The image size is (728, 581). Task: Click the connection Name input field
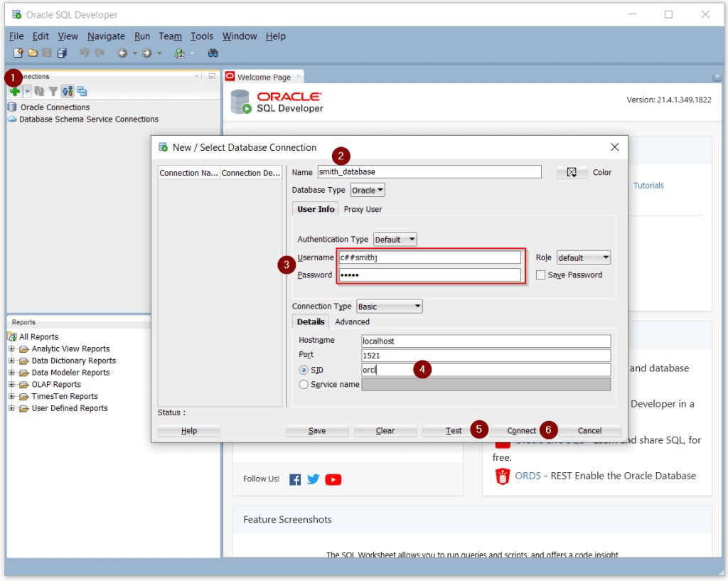point(429,172)
